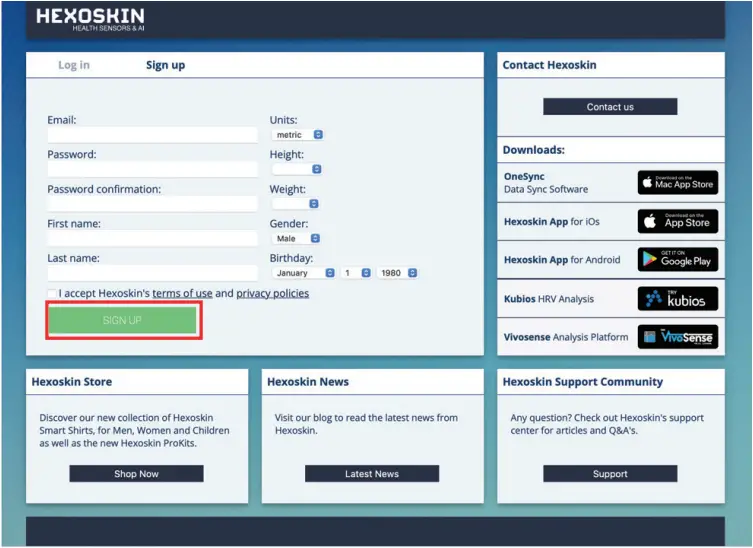Open the App Store badge for iOS
This screenshot has width=753, height=548.
678,221
